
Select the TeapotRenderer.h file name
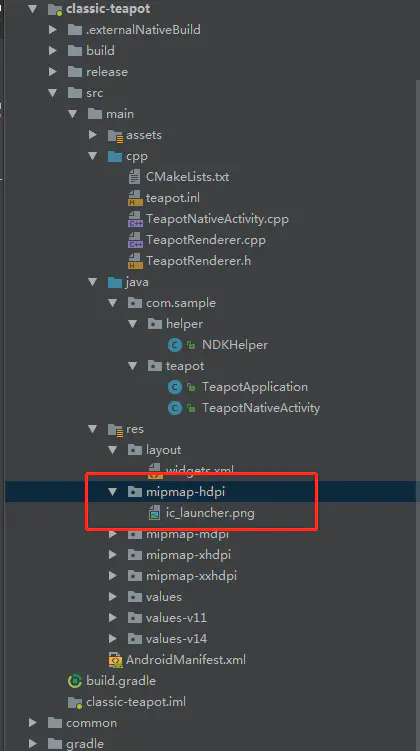coord(199,262)
